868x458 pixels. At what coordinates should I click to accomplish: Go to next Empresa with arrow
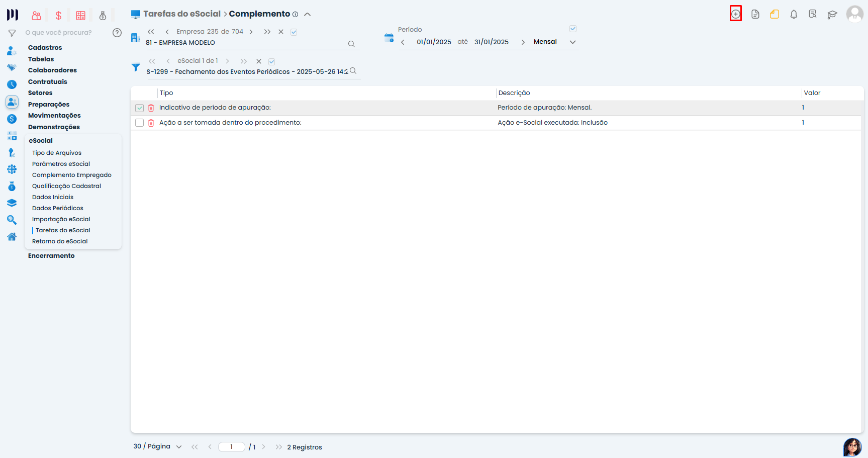click(251, 32)
